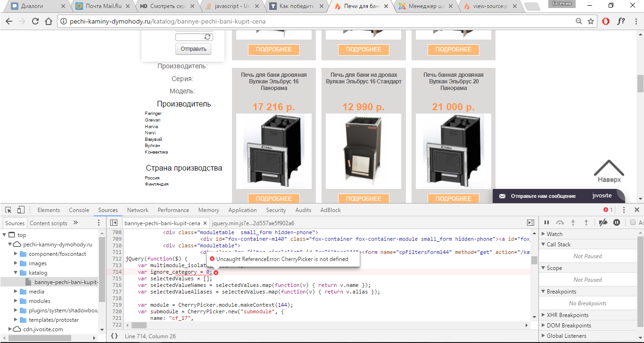Switch to the Network tab
Viewport: 644px width, 343px height.
(x=138, y=210)
